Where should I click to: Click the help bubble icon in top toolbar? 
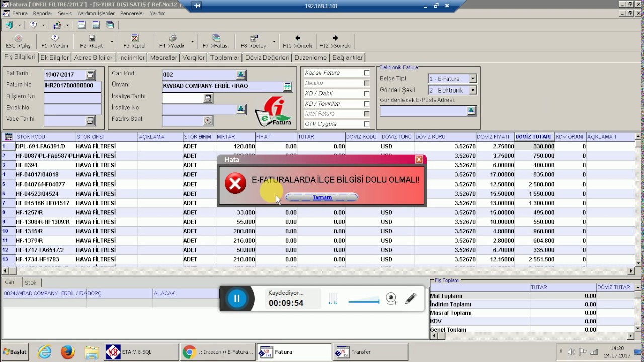[x=33, y=25]
